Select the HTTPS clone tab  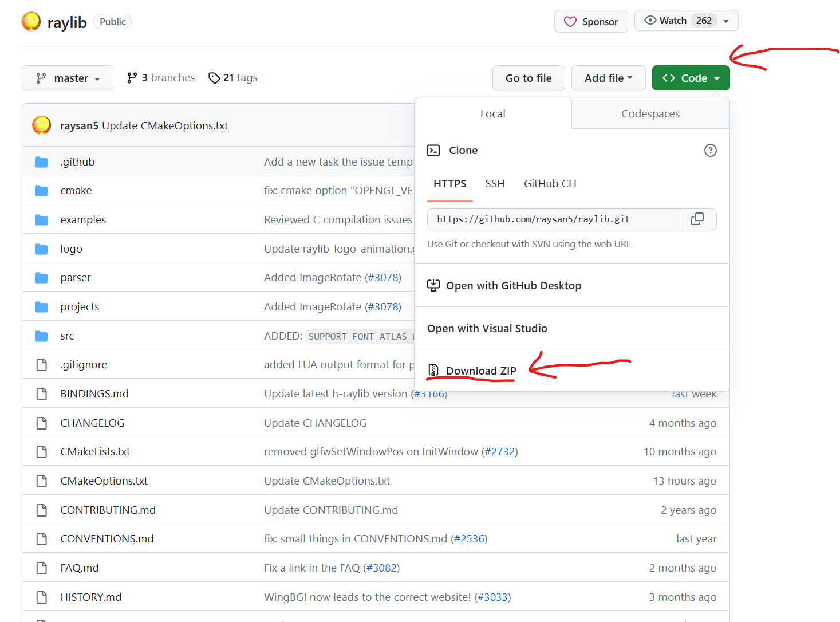(x=449, y=184)
